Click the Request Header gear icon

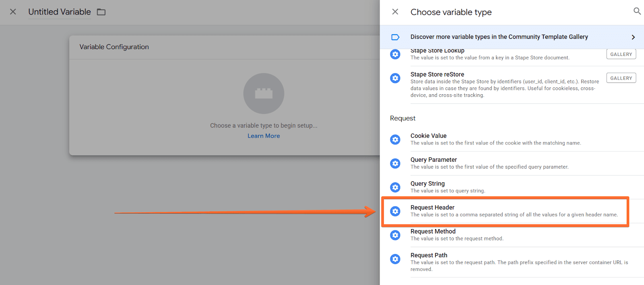click(395, 211)
